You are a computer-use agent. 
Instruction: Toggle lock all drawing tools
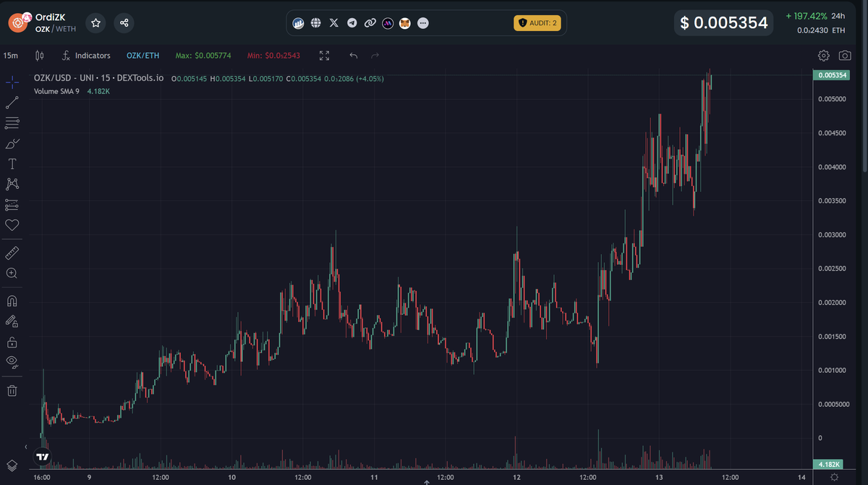coord(12,341)
